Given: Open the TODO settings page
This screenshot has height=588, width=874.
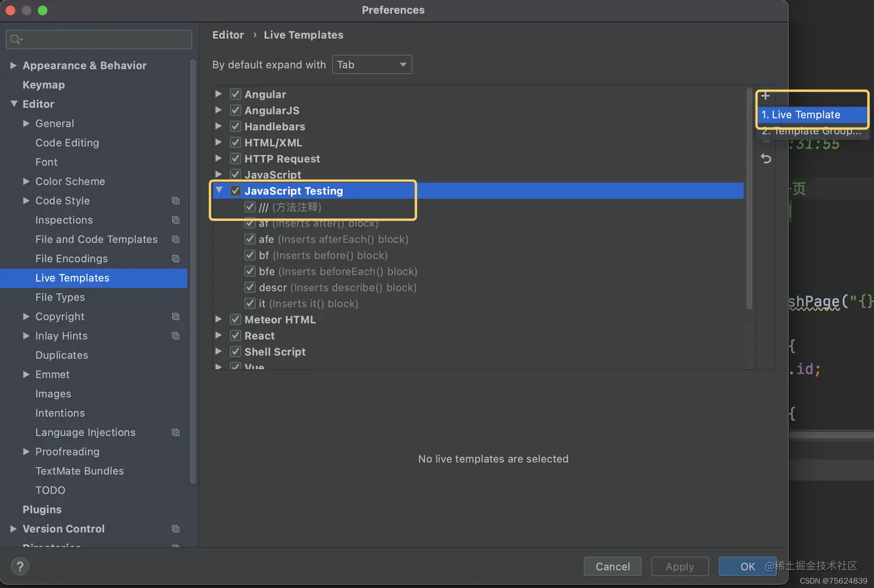Looking at the screenshot, I should pos(50,490).
